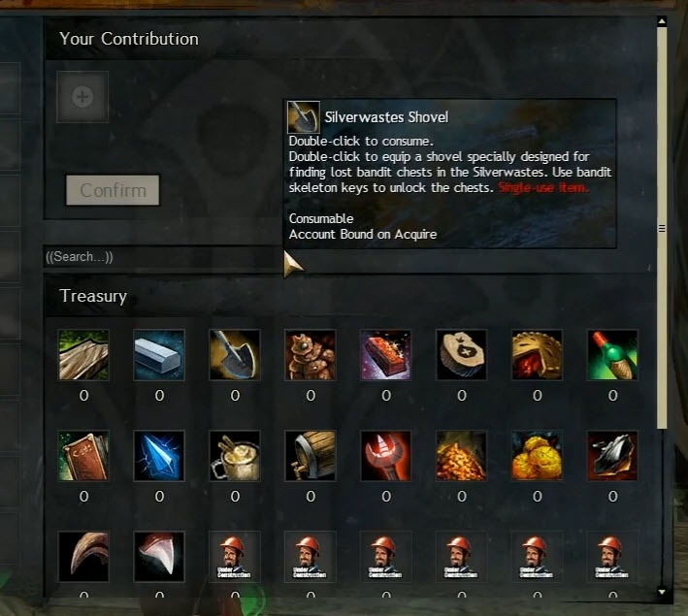Select the wooden plank treasury item

tap(83, 354)
